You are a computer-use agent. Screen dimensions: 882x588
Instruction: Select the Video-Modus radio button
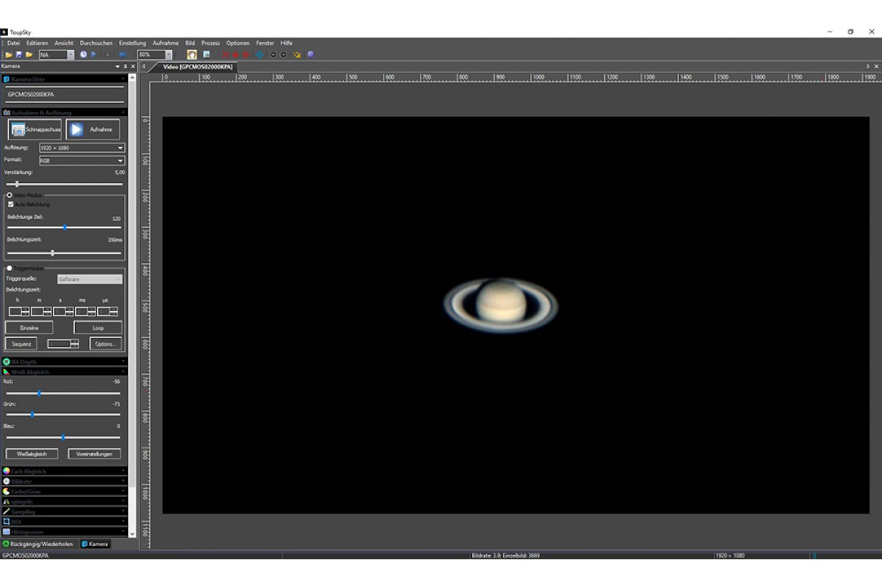click(10, 196)
